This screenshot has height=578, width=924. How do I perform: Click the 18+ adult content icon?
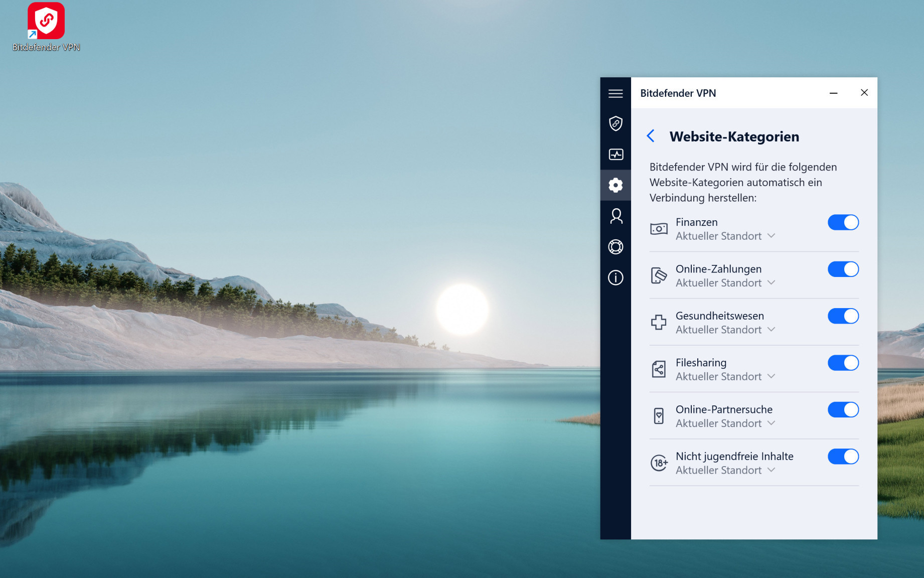tap(659, 463)
